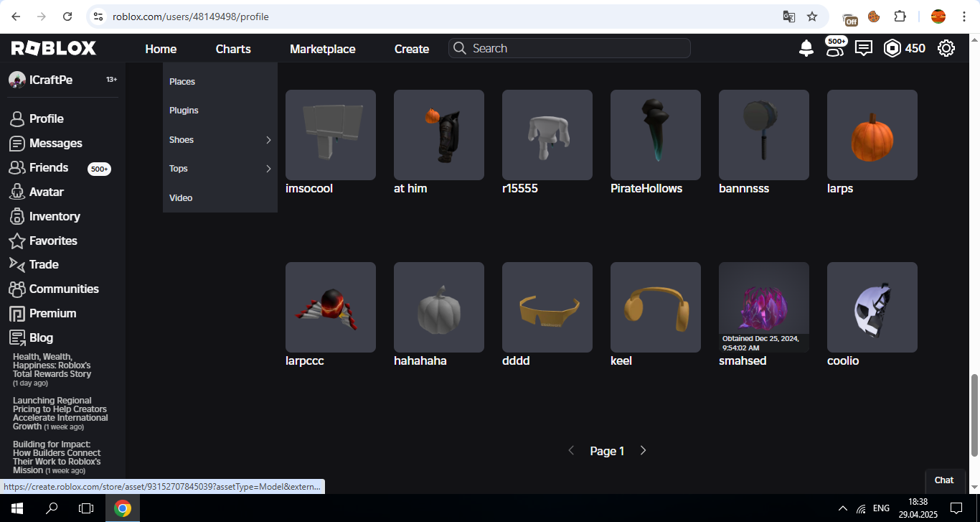The image size is (980, 522).
Task: Open messages from the top bar icon
Action: 863,48
